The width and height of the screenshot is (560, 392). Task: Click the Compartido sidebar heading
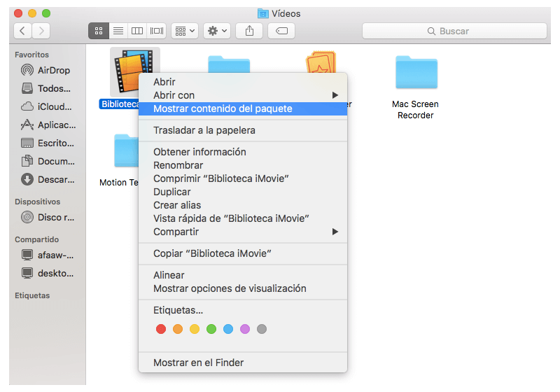[37, 239]
